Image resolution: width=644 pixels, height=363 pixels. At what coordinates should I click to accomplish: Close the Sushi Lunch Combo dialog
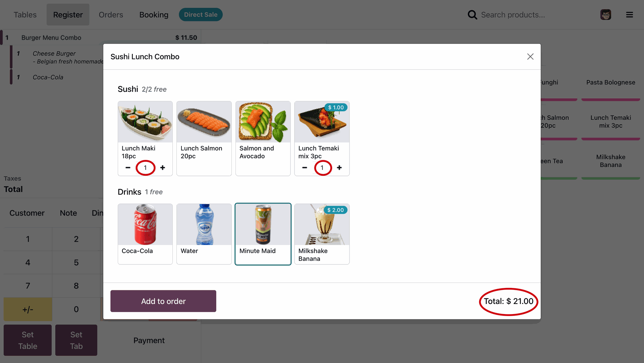pos(530,57)
